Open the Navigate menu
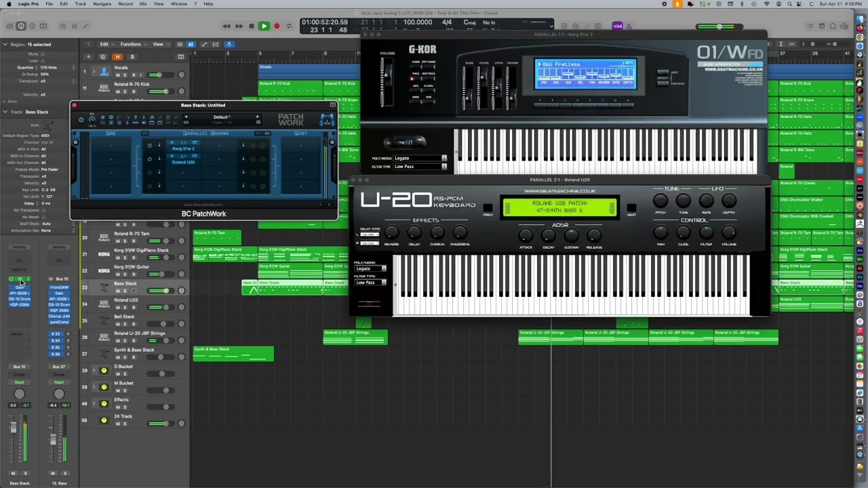 point(102,4)
